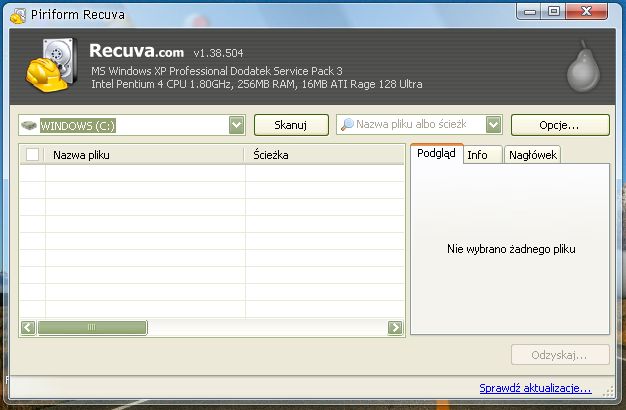
Task: Click the MS Windows XP Professional system info line
Action: 217,71
